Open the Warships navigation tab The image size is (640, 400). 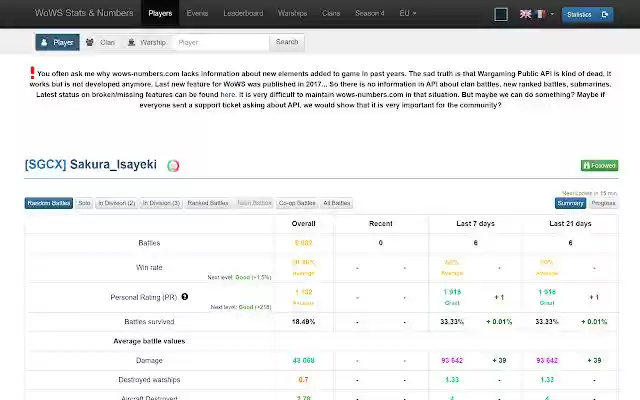tap(292, 13)
